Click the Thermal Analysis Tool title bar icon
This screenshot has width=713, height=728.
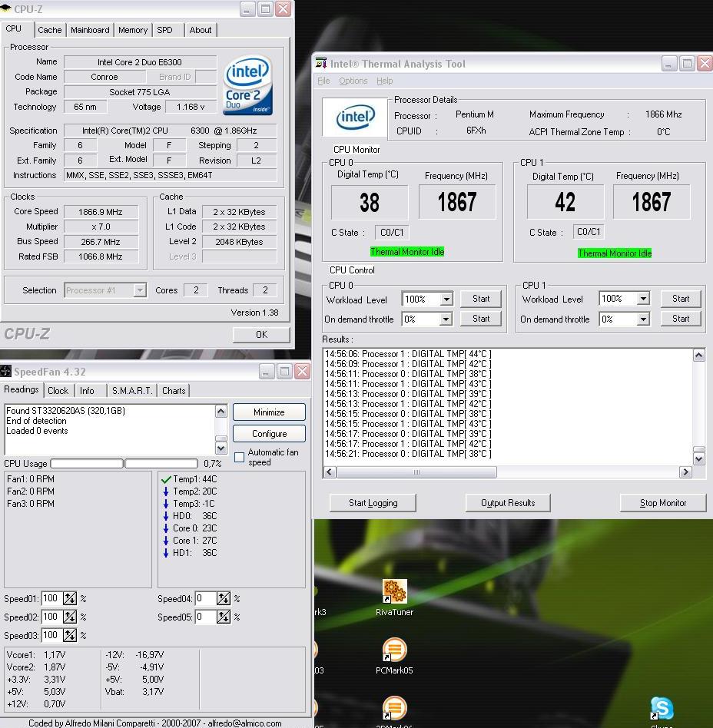click(x=321, y=63)
